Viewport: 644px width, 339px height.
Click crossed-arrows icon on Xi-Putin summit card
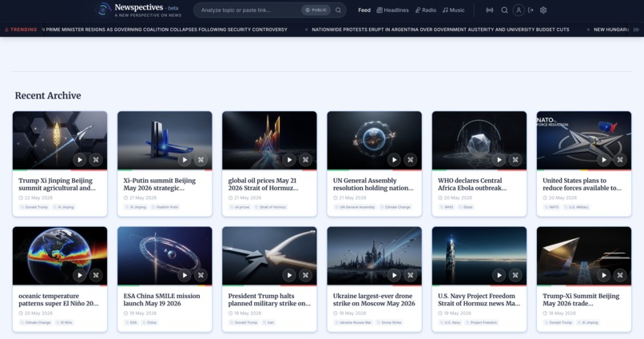pyautogui.click(x=201, y=160)
